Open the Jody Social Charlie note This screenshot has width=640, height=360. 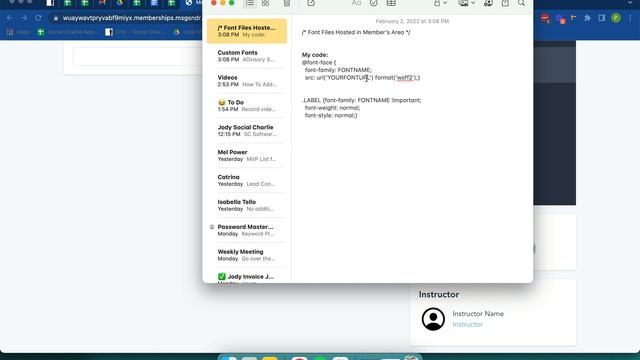[x=247, y=131]
